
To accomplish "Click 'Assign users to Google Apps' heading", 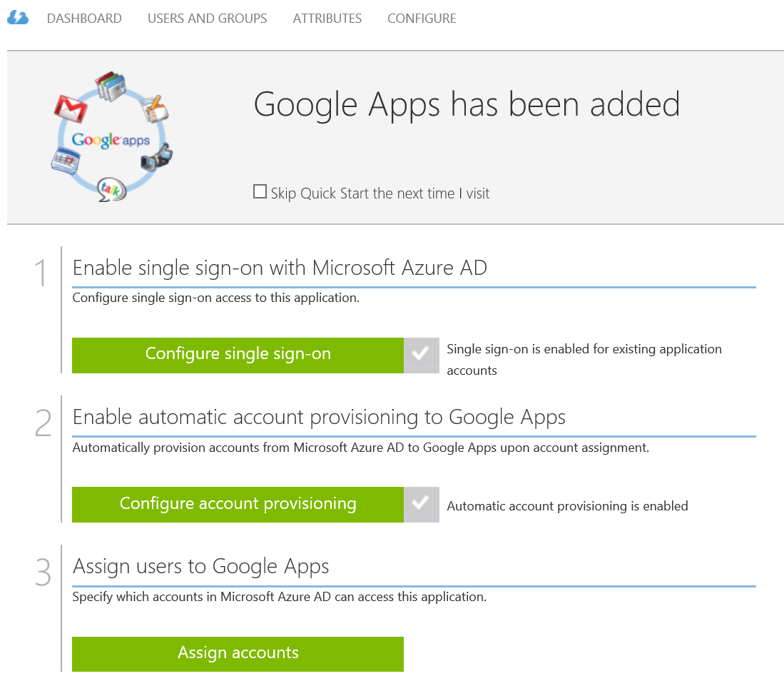I will pos(201,567).
